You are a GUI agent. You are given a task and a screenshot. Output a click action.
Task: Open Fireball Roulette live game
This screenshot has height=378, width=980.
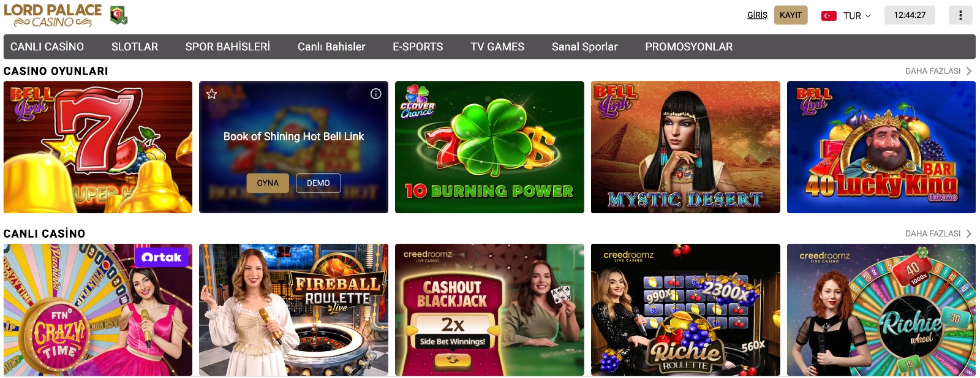pyautogui.click(x=293, y=310)
